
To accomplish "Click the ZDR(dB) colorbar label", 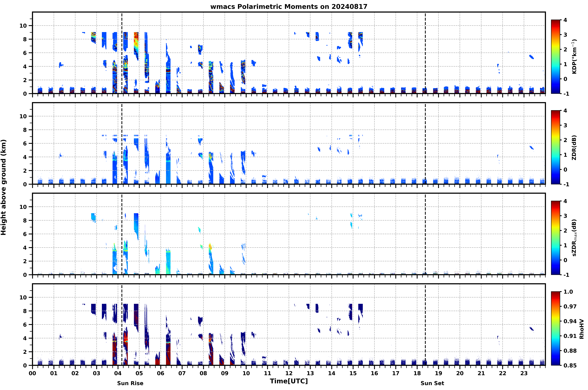I will [x=574, y=148].
